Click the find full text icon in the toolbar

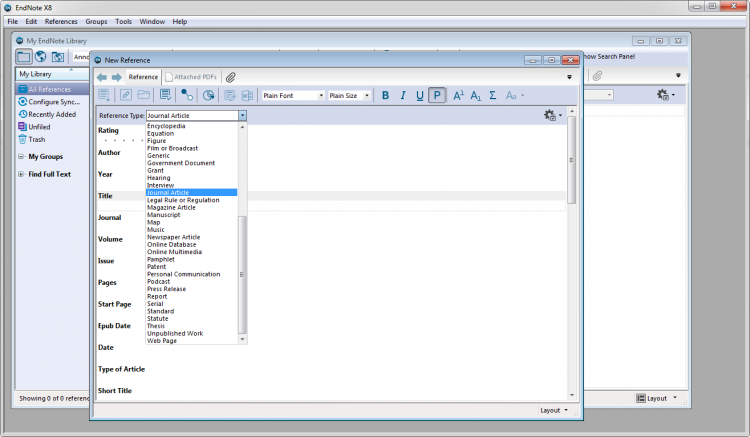(209, 95)
